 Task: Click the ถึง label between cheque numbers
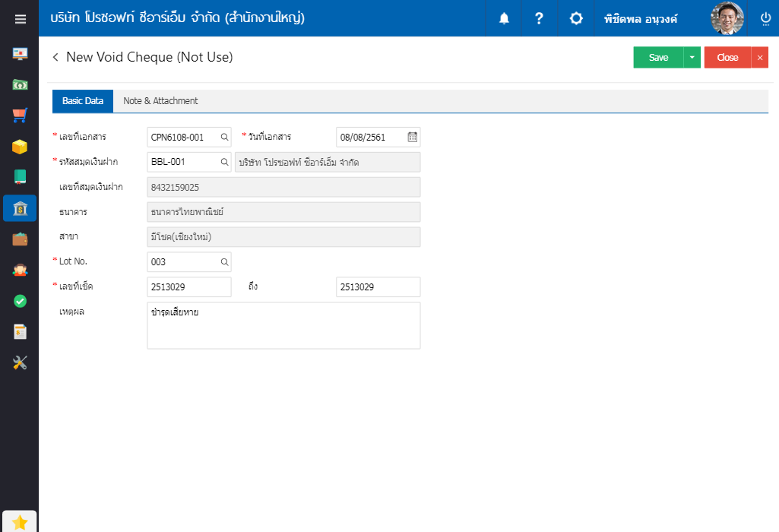tap(253, 286)
